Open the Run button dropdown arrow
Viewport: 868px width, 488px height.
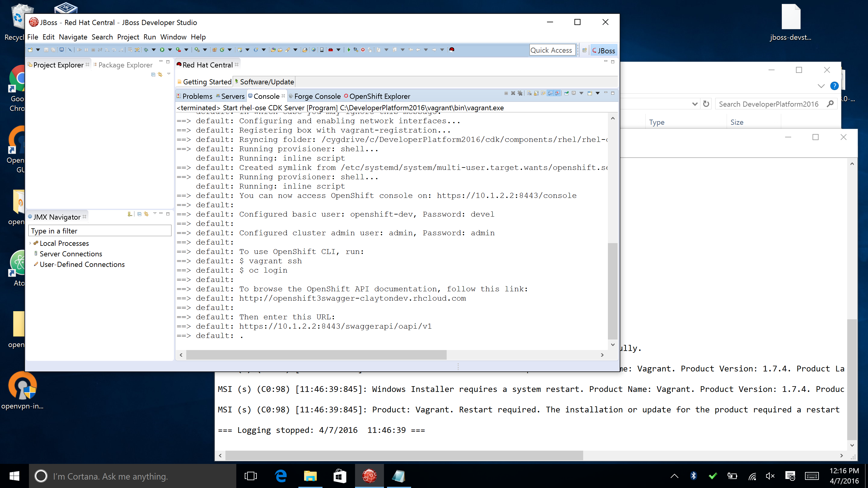pos(170,50)
